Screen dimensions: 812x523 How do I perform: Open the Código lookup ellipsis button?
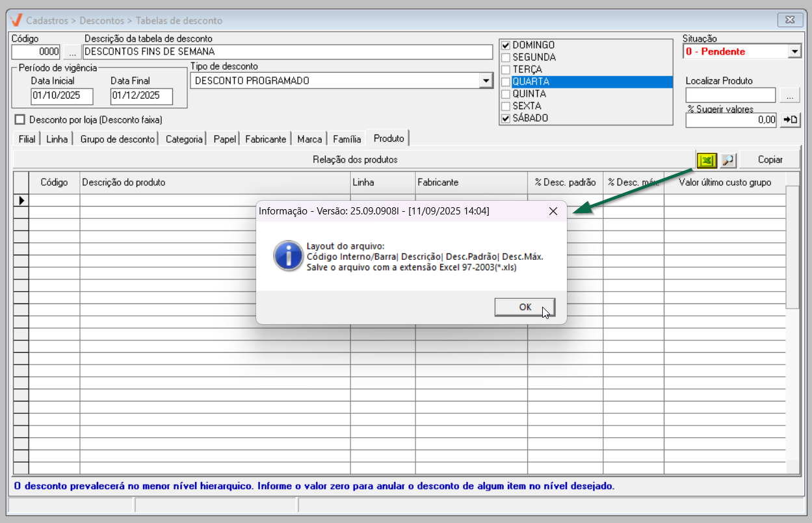[72, 51]
